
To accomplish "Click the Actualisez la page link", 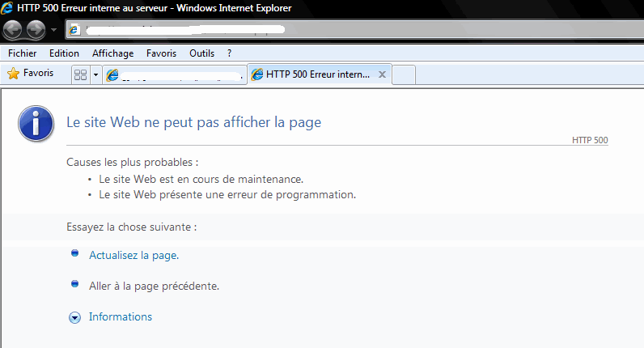I will click(133, 255).
